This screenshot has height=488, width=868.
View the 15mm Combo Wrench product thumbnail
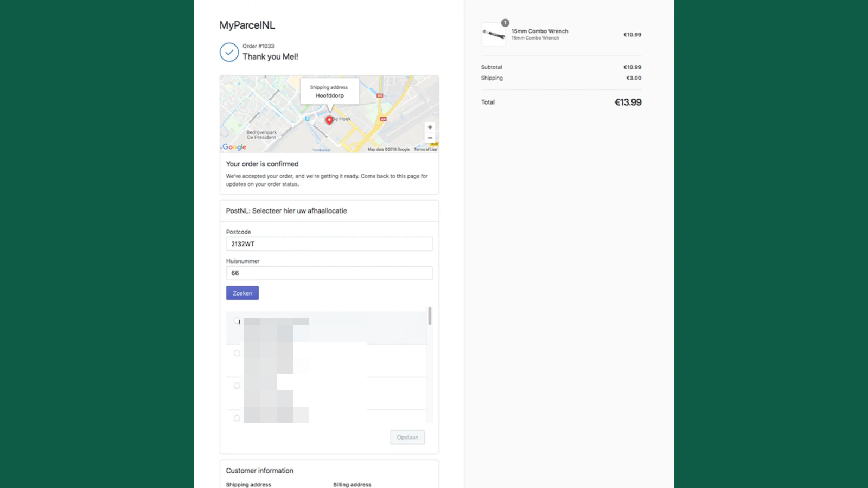coord(493,34)
